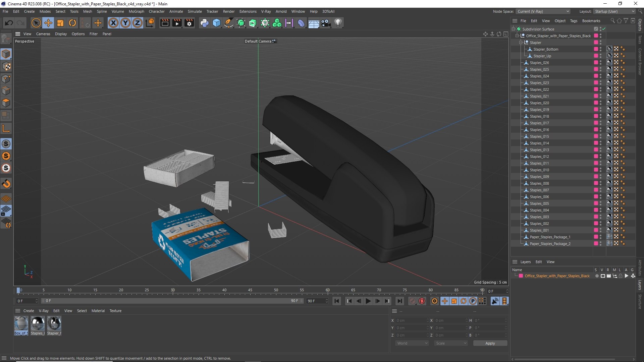
Task: Open Edit Render Settings icon
Action: point(190,23)
